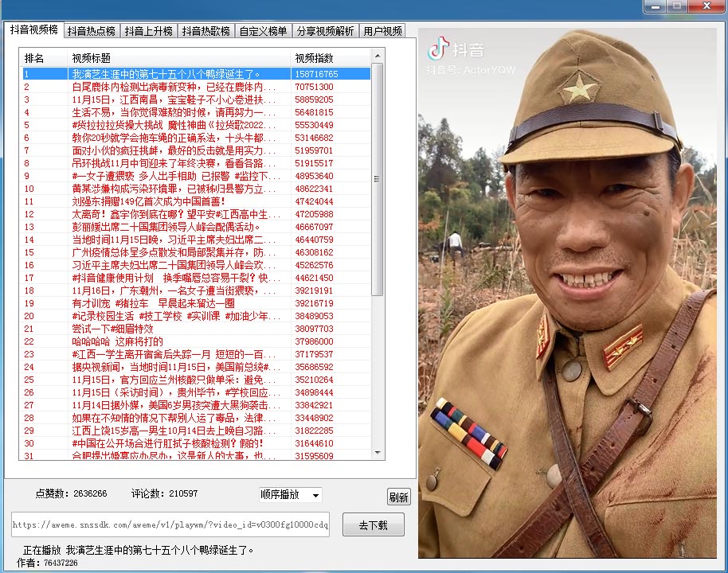This screenshot has width=728, height=573.
Task: Select row 25 官方回应兰州核酸只做单采
Action: pyautogui.click(x=197, y=380)
